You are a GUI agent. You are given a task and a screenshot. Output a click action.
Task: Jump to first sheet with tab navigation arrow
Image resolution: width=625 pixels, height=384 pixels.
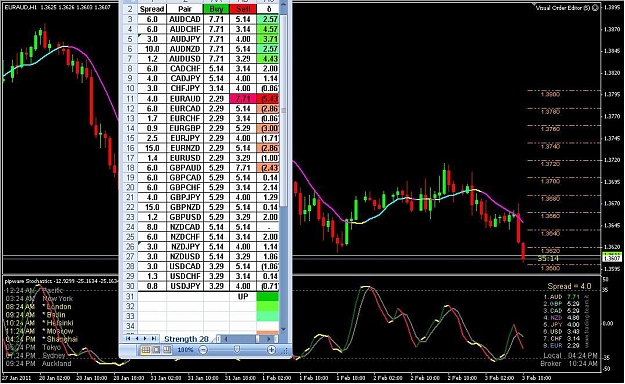(x=128, y=339)
